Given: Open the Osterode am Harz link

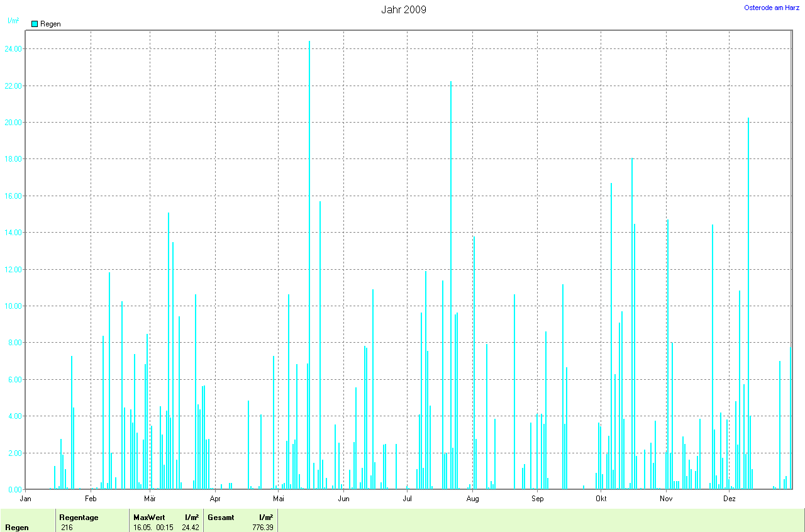Looking at the screenshot, I should point(772,8).
